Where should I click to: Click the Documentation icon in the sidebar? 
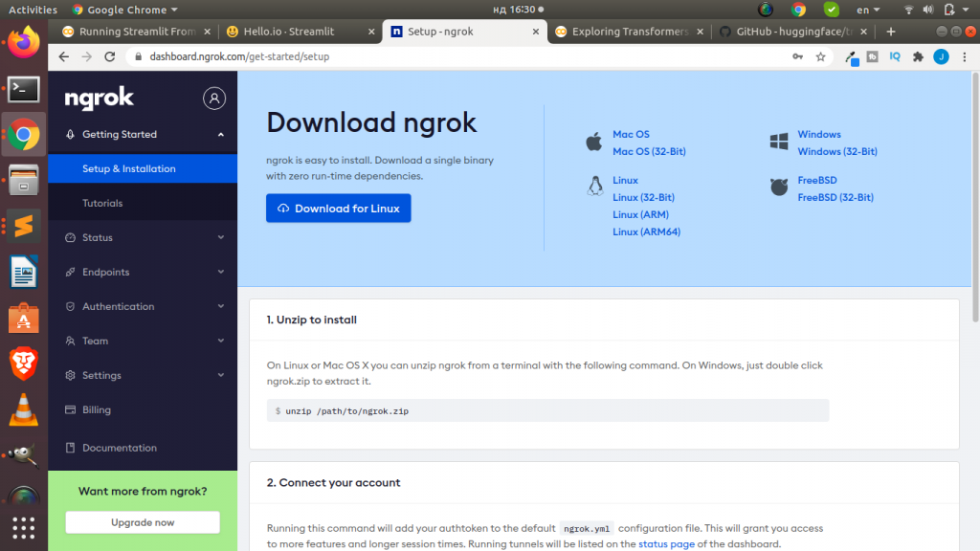point(72,448)
